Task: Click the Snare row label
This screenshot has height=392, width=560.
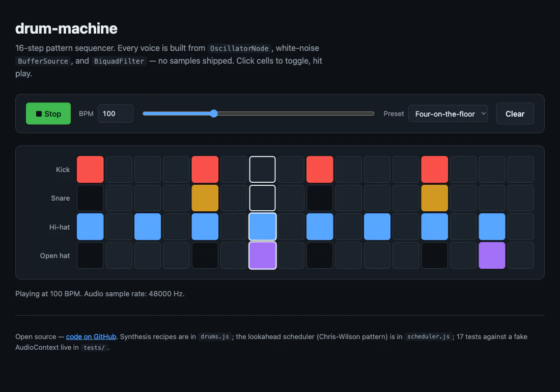Action: click(61, 198)
